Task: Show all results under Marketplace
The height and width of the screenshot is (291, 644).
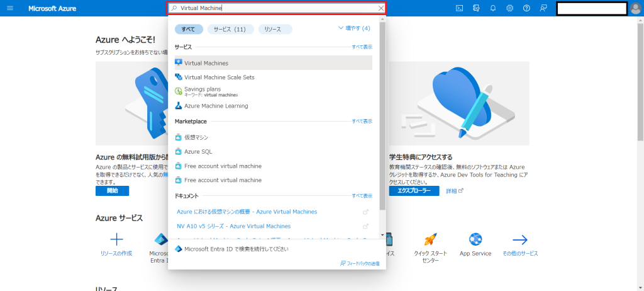Action: click(362, 122)
